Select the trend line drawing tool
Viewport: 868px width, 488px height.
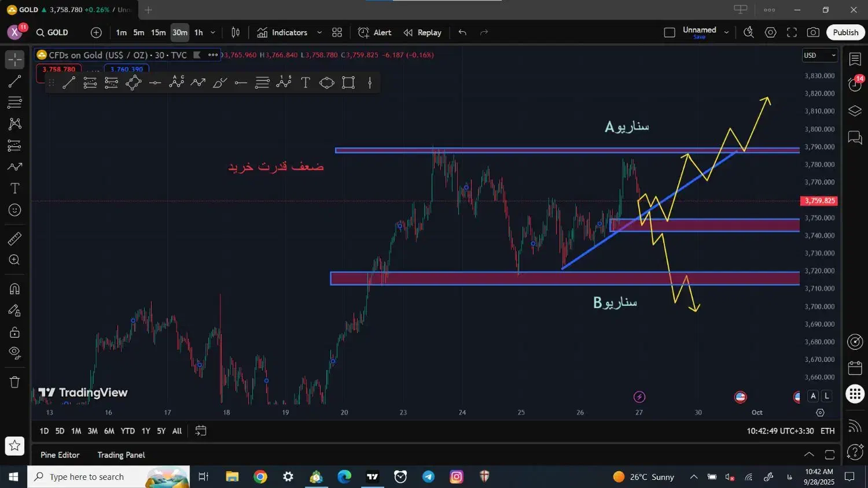tap(14, 82)
